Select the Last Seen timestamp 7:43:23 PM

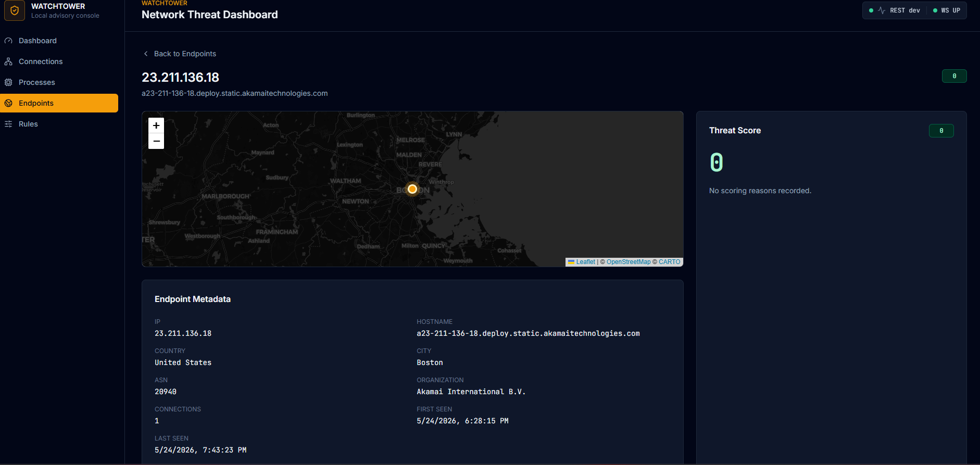(200, 450)
